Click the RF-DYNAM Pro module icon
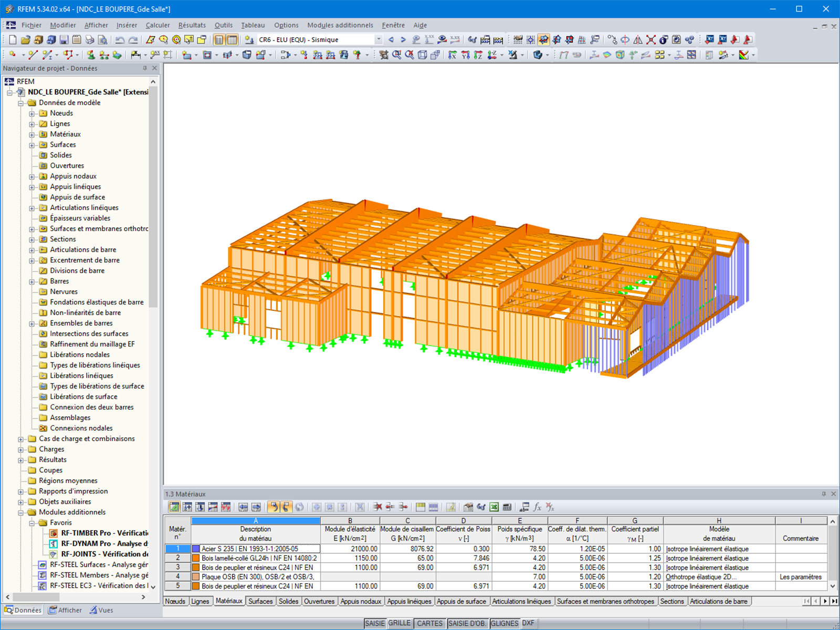The height and width of the screenshot is (630, 840). [53, 543]
